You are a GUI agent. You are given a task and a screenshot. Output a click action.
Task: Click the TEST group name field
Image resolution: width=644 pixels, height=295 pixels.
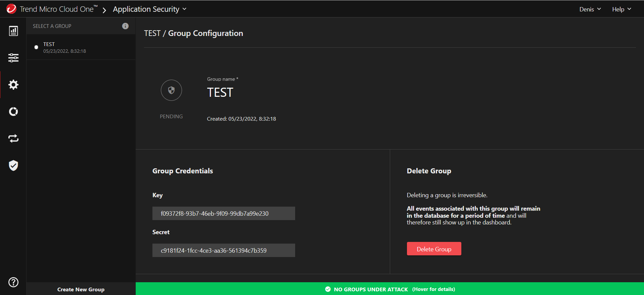tap(220, 92)
